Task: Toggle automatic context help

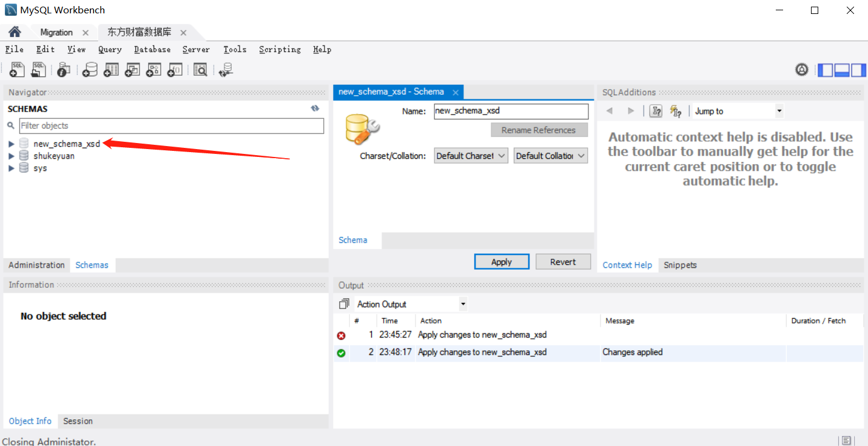Action: 676,111
